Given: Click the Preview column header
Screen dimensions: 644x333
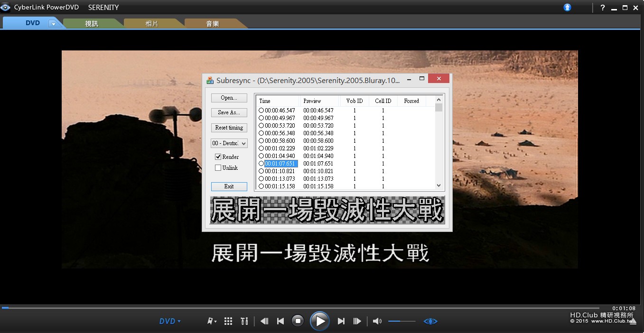Looking at the screenshot, I should pos(319,101).
